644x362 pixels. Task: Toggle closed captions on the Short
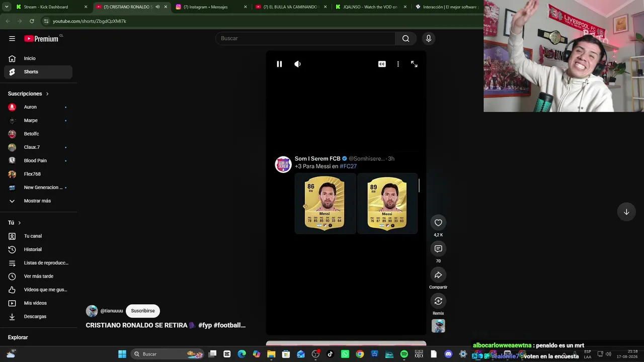tap(382, 64)
